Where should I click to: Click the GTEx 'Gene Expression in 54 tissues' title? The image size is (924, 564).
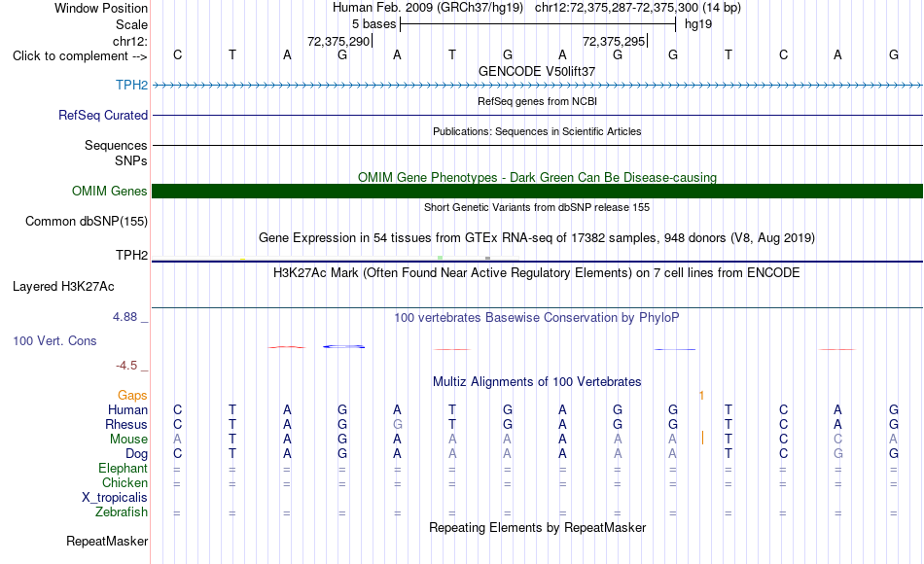pyautogui.click(x=537, y=238)
